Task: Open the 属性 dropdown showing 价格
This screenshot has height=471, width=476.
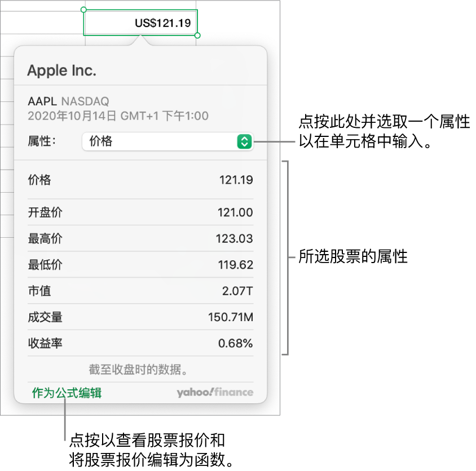Action: pyautogui.click(x=168, y=141)
